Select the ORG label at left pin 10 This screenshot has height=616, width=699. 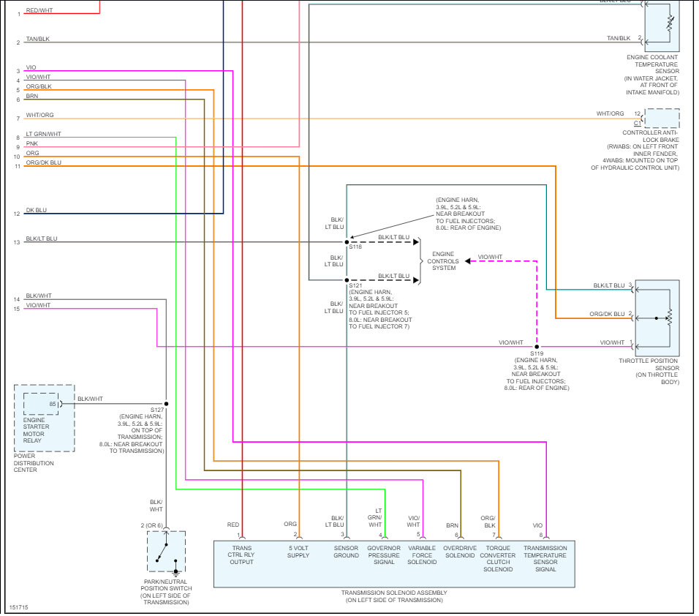pos(32,153)
